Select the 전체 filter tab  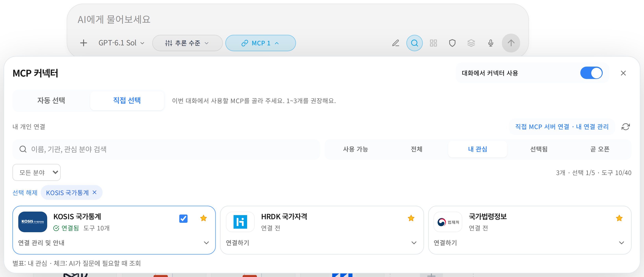(417, 149)
